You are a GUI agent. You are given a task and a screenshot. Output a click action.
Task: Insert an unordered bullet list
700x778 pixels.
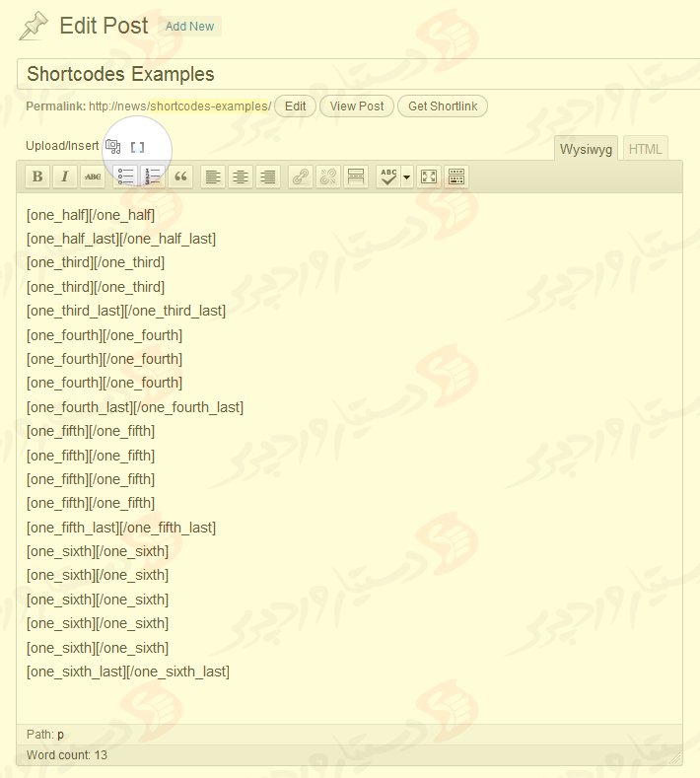point(125,177)
